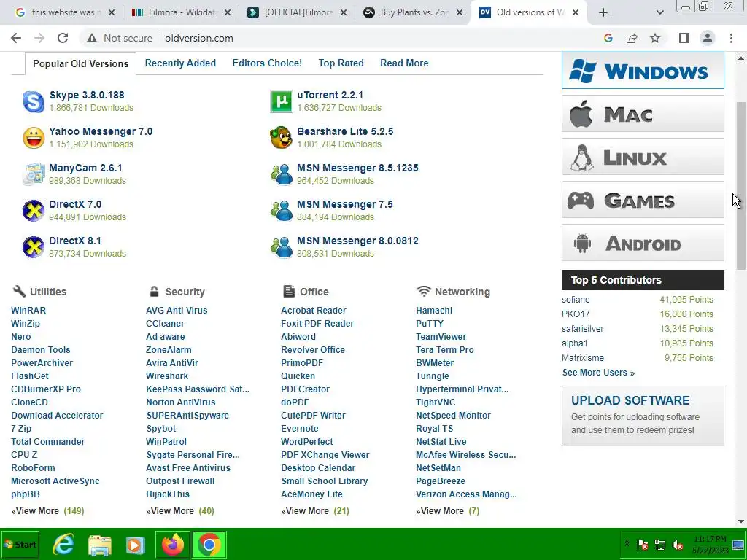Open a new tab with plus icon
Viewport: 747px width, 560px height.
pyautogui.click(x=603, y=12)
